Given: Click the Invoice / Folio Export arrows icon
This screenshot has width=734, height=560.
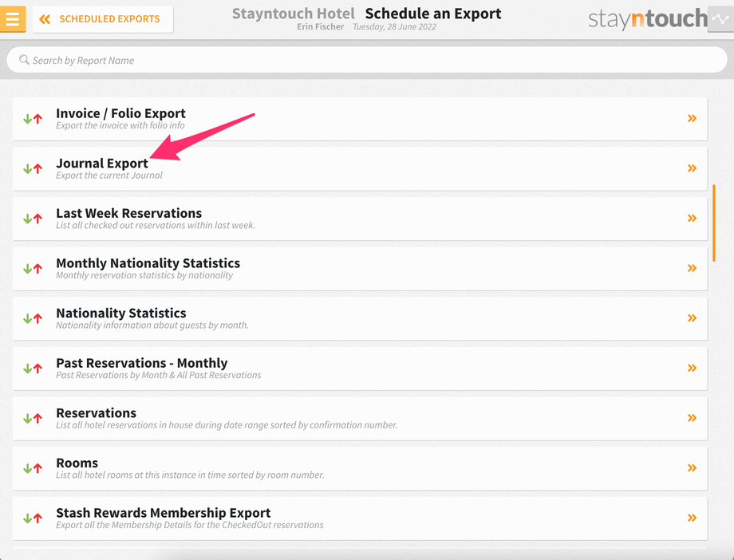Looking at the screenshot, I should (33, 119).
